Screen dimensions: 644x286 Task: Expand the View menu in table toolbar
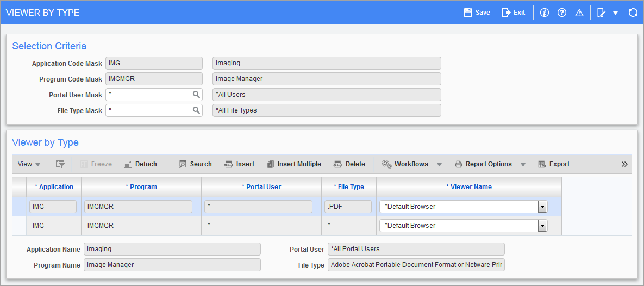29,164
